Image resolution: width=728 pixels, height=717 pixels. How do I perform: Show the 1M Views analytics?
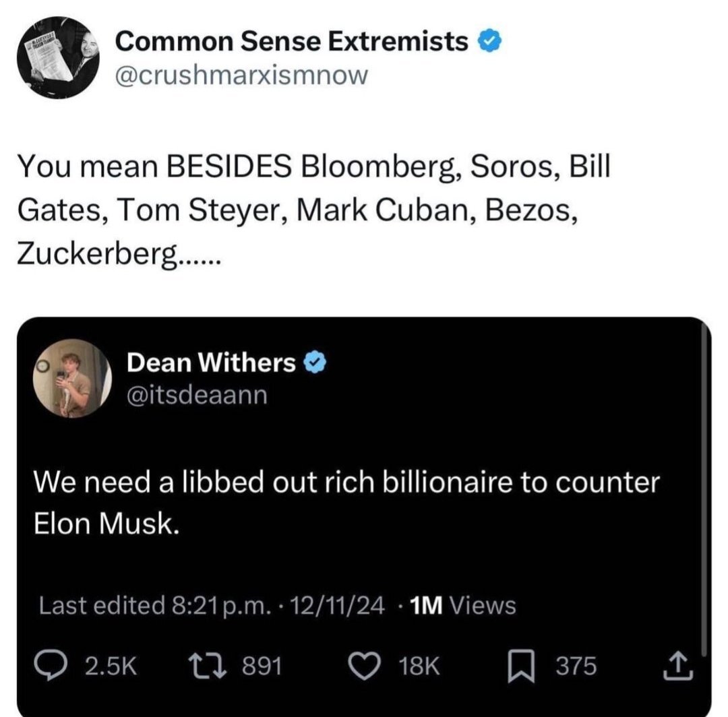click(x=462, y=606)
